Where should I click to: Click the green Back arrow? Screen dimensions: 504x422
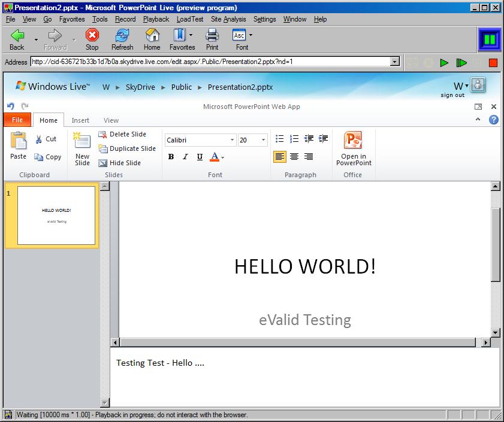coord(17,35)
